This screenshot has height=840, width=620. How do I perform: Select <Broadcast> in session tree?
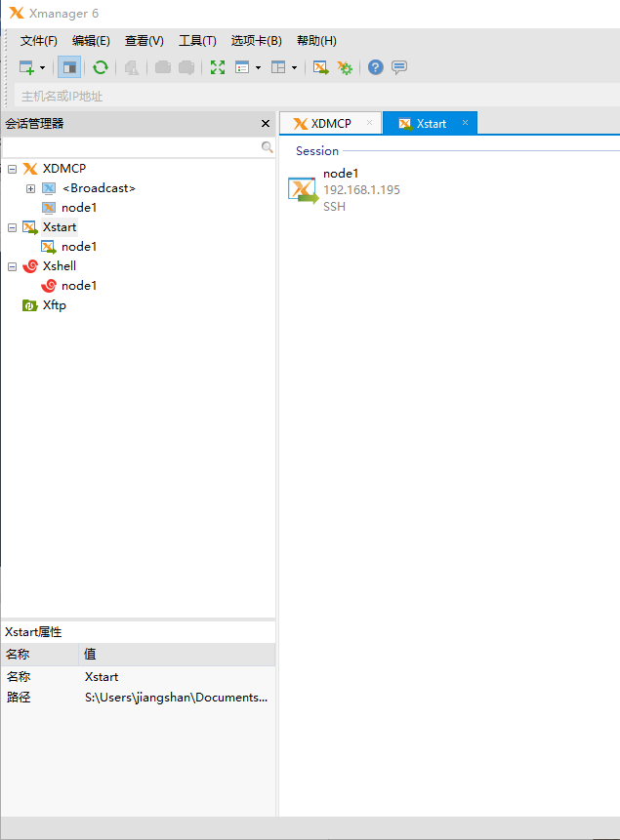[x=99, y=188]
